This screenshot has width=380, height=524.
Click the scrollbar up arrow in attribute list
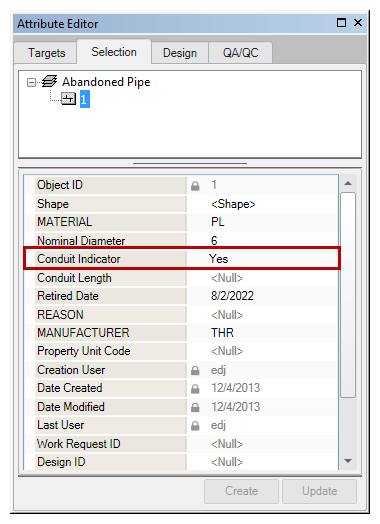tap(348, 183)
